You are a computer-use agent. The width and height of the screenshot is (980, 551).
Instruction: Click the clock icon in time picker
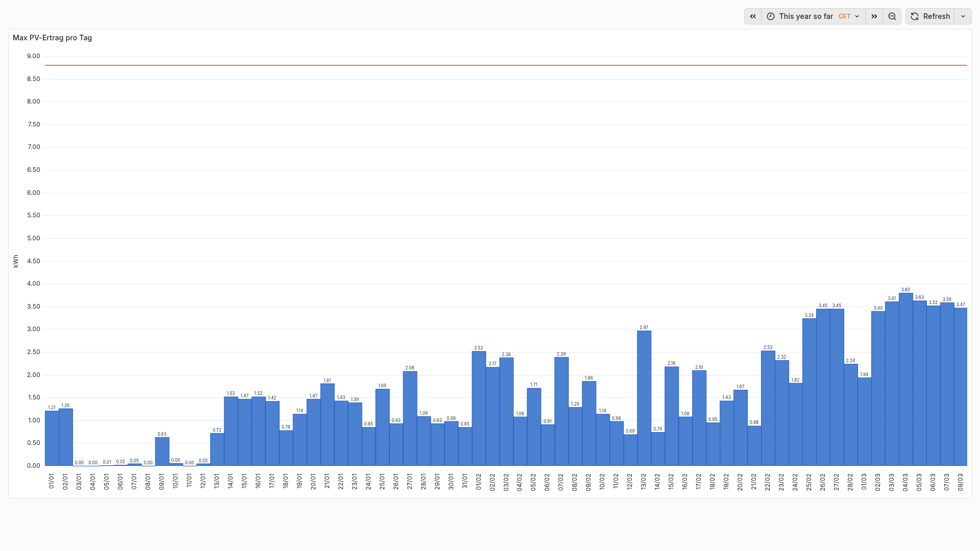[x=771, y=16]
